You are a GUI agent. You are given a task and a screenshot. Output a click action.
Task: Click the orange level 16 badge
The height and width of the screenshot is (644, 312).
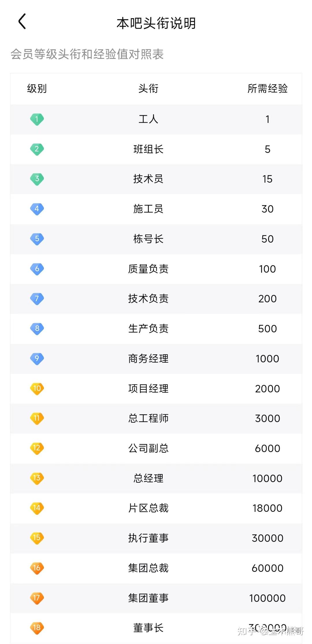pyautogui.click(x=37, y=568)
